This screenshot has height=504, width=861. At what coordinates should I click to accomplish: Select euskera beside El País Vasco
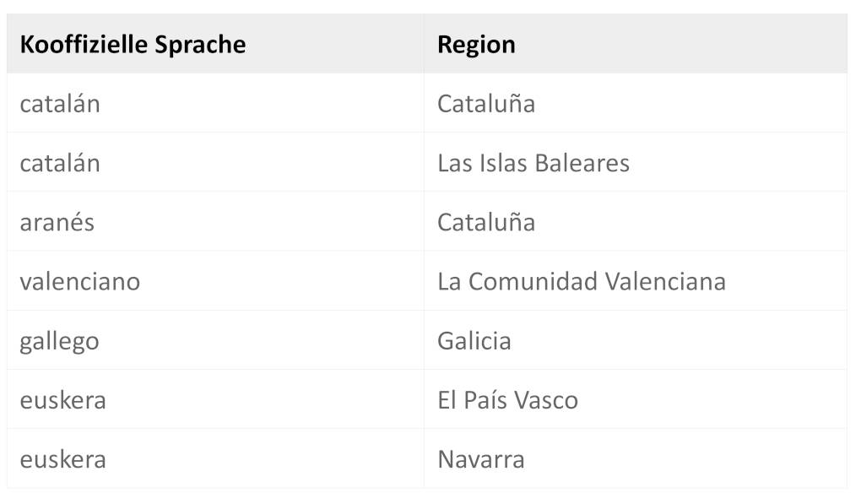coord(63,400)
